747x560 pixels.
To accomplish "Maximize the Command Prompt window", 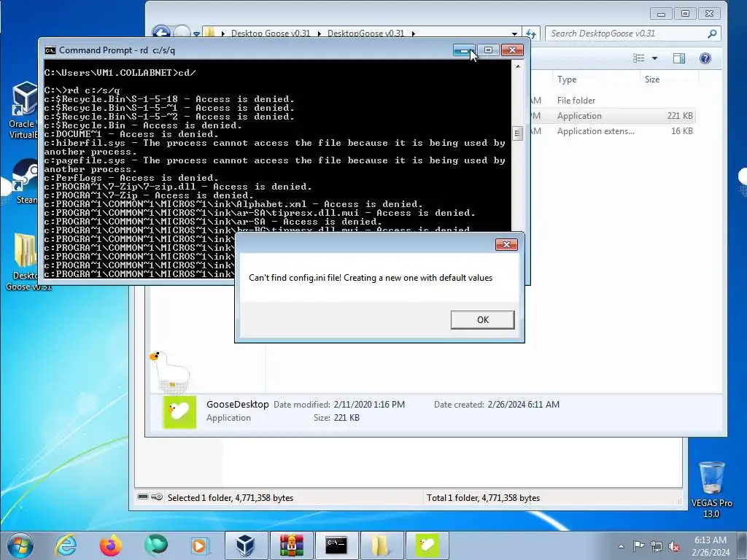I will (x=488, y=50).
